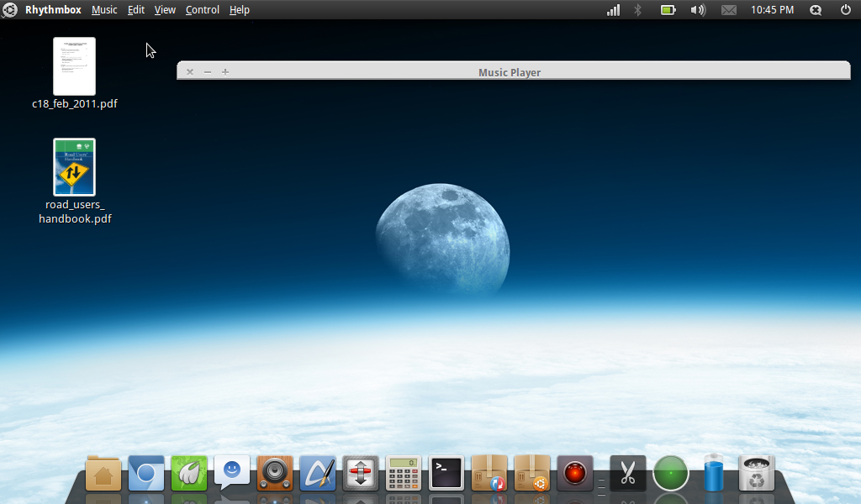Close the Music Player window
This screenshot has height=504, width=861.
coord(190,72)
